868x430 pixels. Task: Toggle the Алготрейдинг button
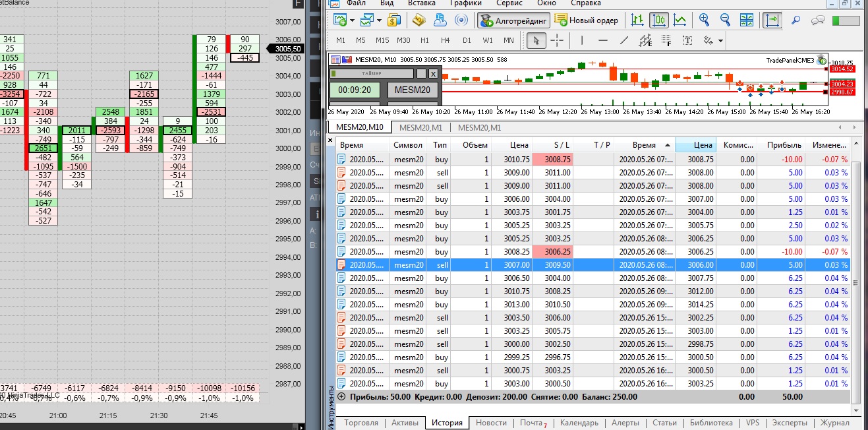pos(513,20)
